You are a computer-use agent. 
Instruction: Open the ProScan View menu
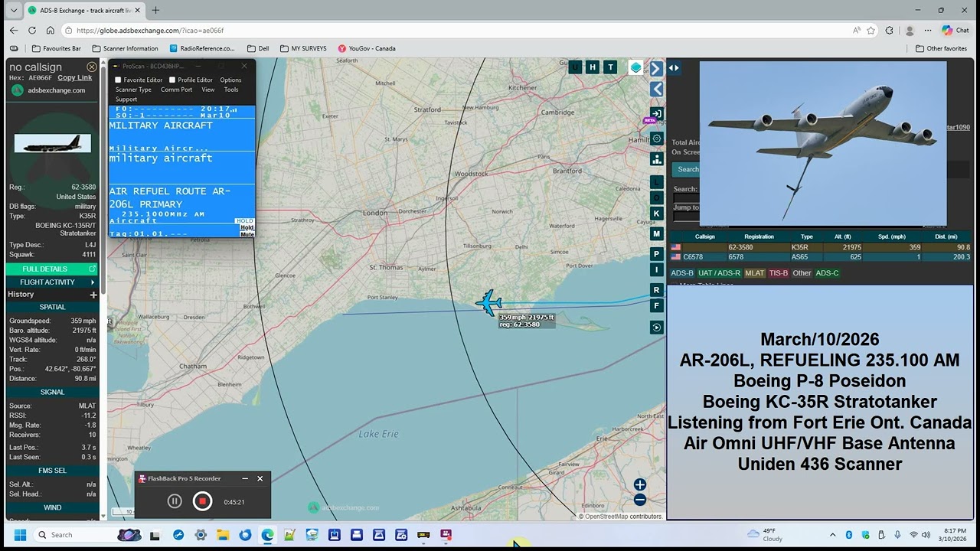point(208,90)
